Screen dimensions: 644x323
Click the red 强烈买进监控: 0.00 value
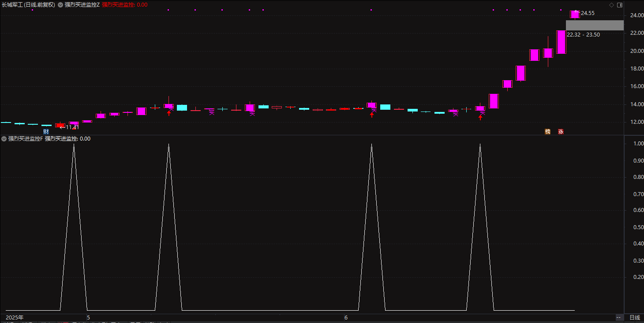coord(125,5)
